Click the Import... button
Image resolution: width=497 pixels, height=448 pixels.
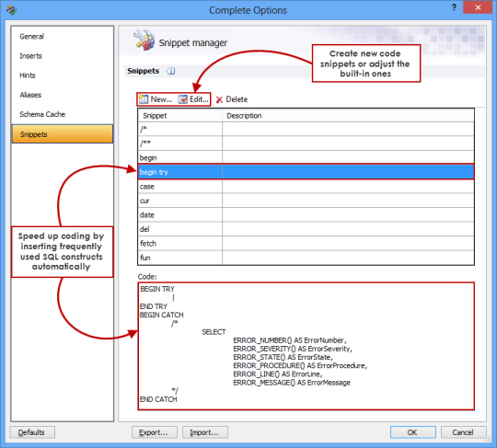click(x=204, y=432)
